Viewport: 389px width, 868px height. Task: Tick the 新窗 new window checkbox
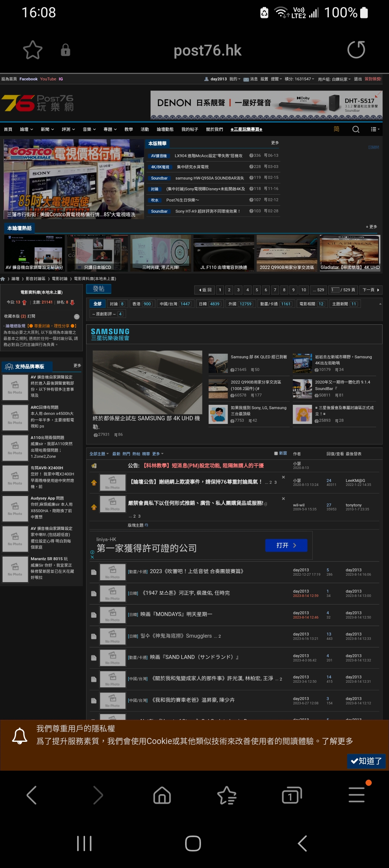[276, 453]
